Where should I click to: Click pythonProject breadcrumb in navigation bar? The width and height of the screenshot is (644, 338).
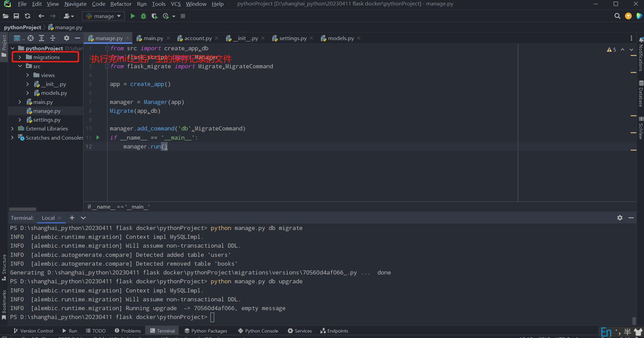coord(22,28)
